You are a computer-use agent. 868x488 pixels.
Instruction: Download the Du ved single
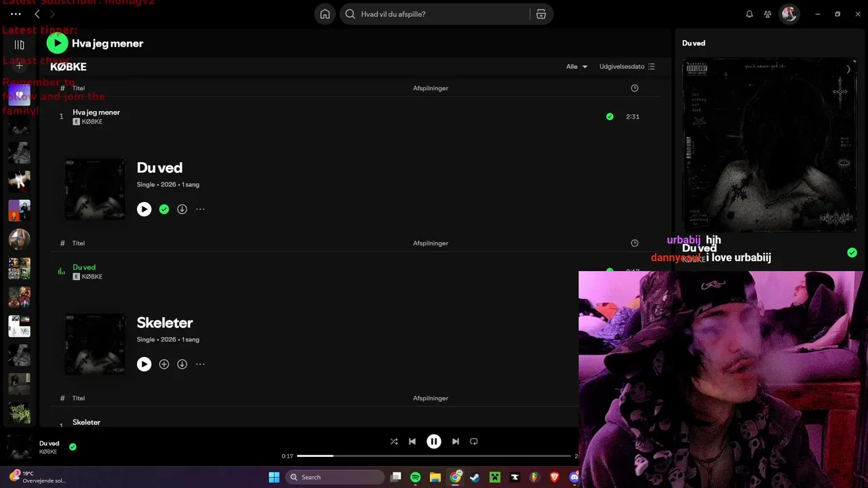pos(182,209)
